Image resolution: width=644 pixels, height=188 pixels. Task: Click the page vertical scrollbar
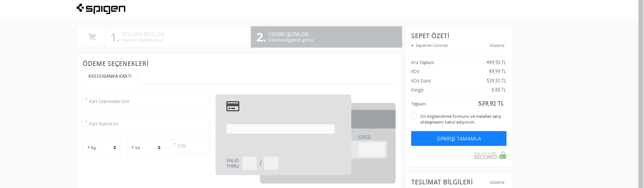[641, 94]
